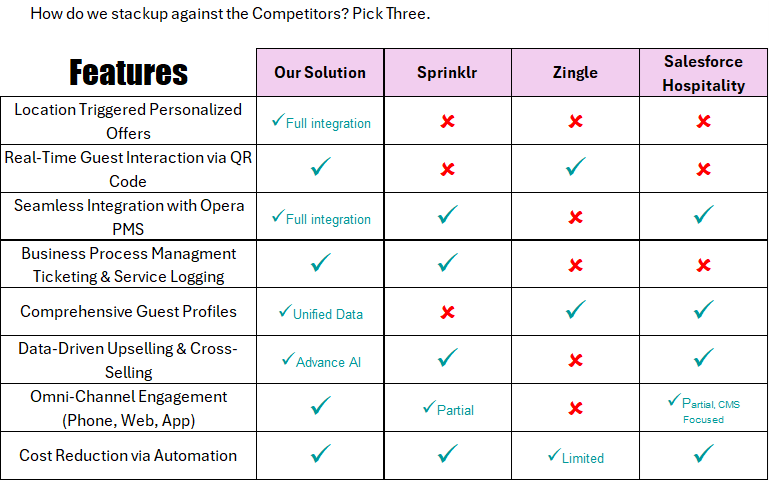
Task: Click the "Limited" label in Zingle column
Action: coord(582,458)
